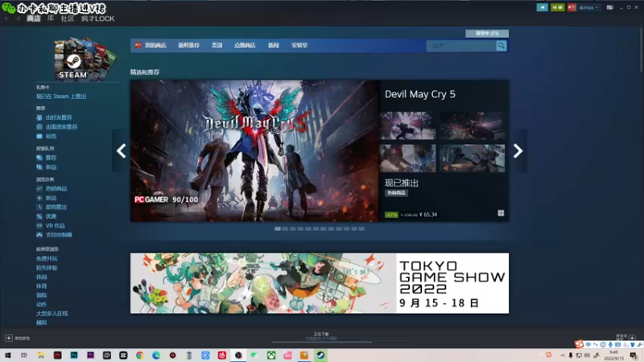Open the 实验室 labs menu item

299,45
